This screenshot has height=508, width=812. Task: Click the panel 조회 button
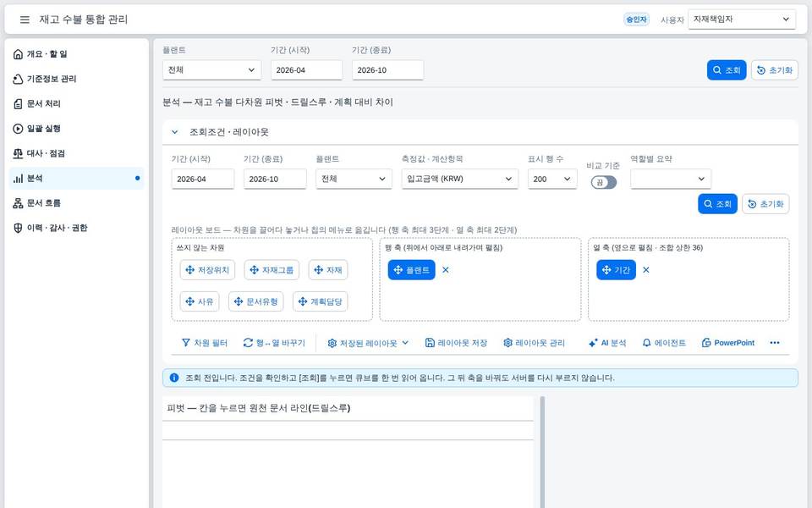[718, 204]
